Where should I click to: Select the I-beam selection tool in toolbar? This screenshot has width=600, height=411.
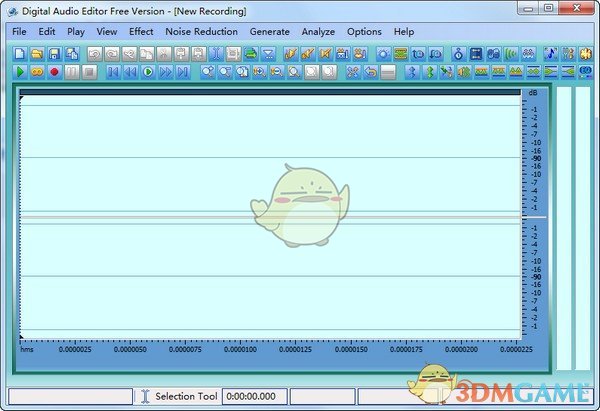click(216, 54)
